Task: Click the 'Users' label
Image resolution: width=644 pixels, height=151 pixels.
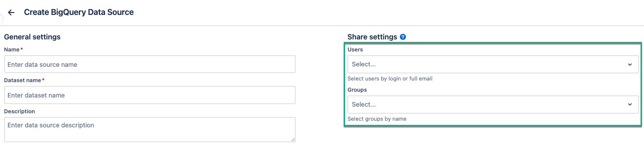Action: pos(355,49)
